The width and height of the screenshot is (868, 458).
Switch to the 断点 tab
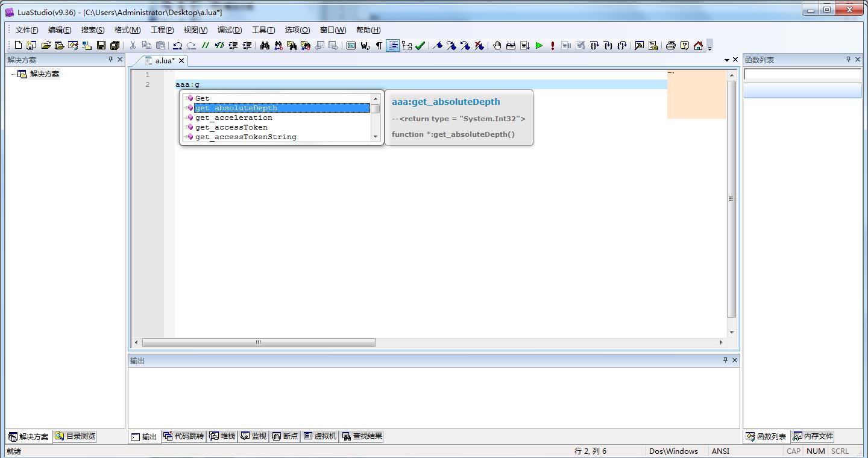(285, 436)
